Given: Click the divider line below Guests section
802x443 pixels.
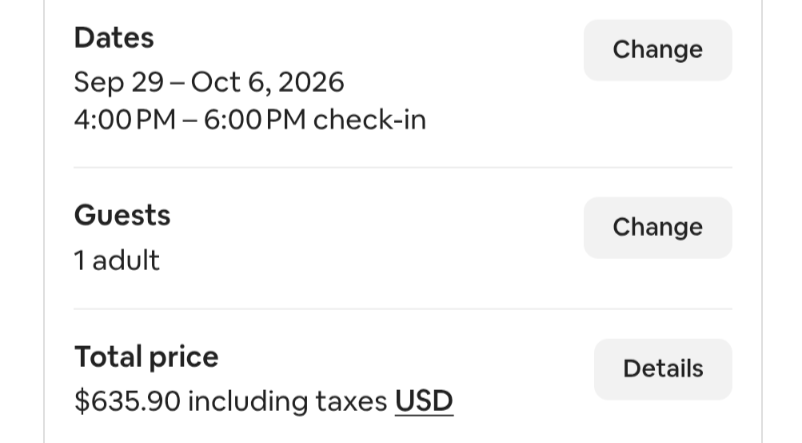Looking at the screenshot, I should (403, 309).
